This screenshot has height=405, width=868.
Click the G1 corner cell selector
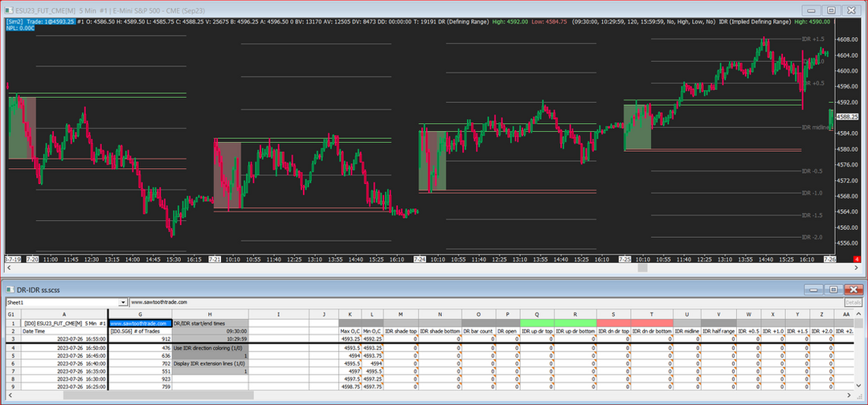pos(11,313)
